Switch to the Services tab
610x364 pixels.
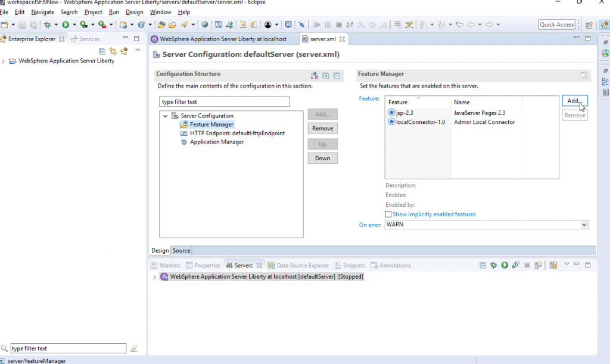coord(85,39)
